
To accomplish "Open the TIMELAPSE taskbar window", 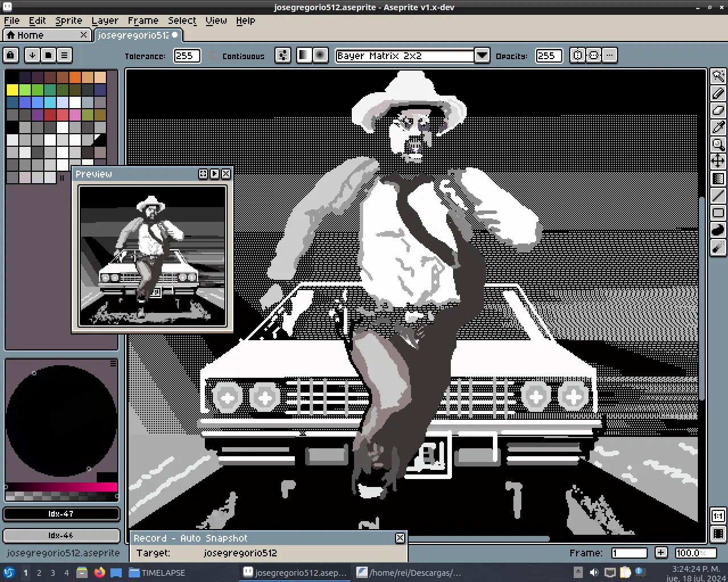I will coord(157,572).
